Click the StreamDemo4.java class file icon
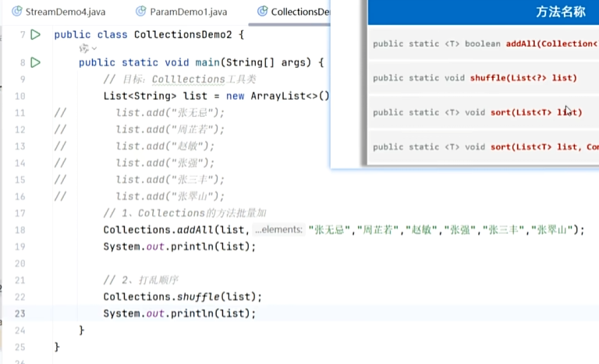Screen dimensions: 599x364 pyautogui.click(x=17, y=12)
